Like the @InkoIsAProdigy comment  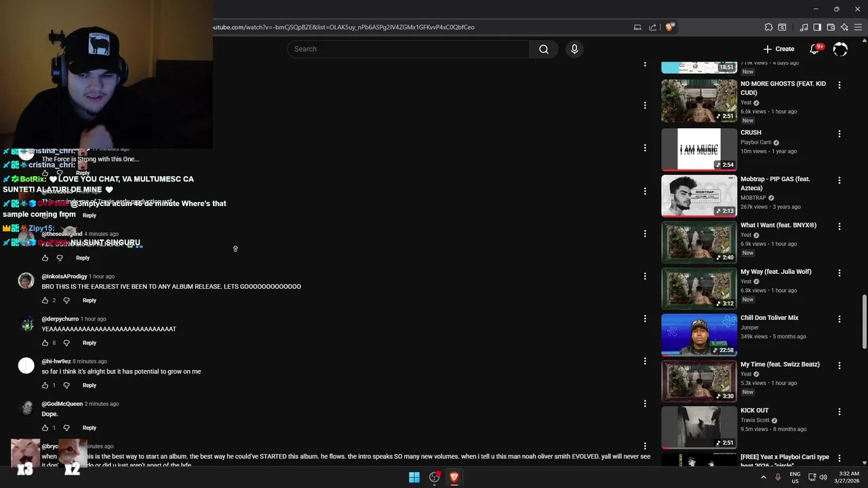coord(45,300)
